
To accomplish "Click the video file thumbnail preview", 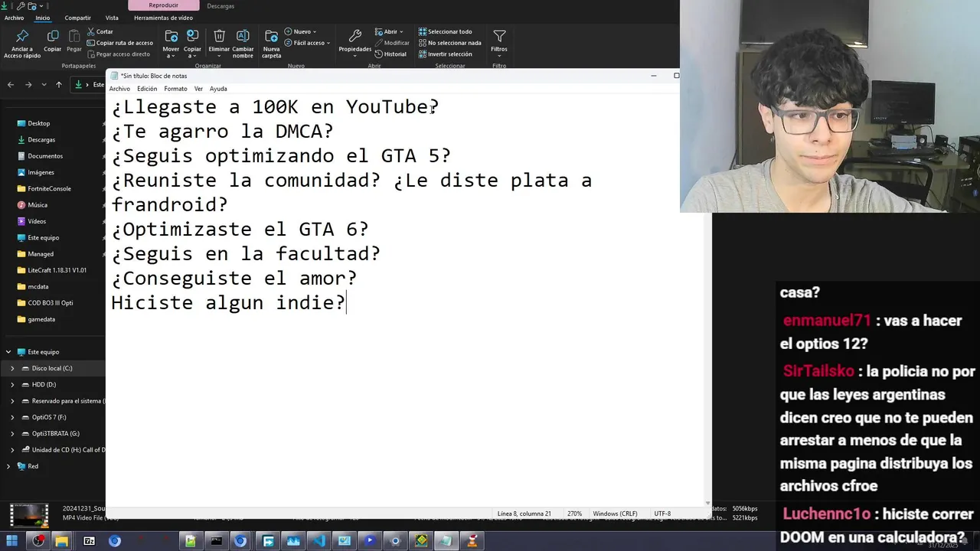I will coord(30,514).
